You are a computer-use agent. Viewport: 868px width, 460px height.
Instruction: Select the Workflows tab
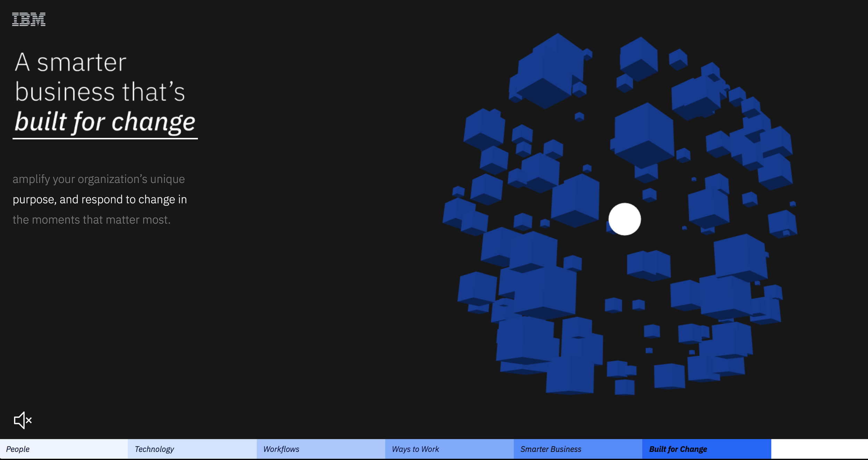tap(321, 449)
